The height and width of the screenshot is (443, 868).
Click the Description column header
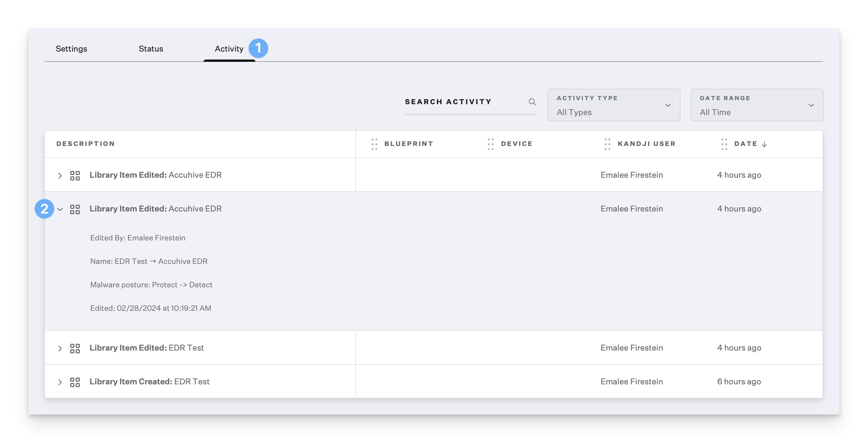pyautogui.click(x=86, y=144)
